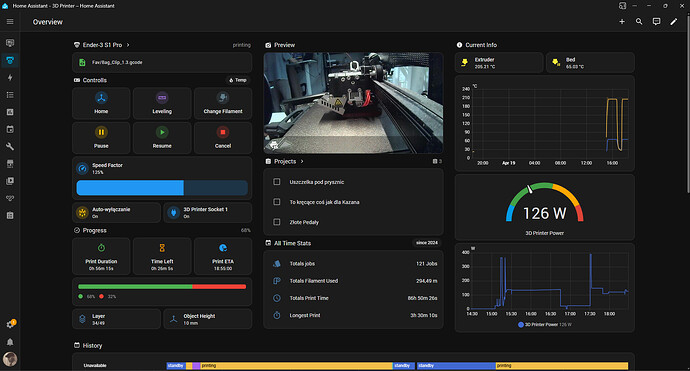
Task: Click the All Time Stats heading
Action: click(292, 243)
